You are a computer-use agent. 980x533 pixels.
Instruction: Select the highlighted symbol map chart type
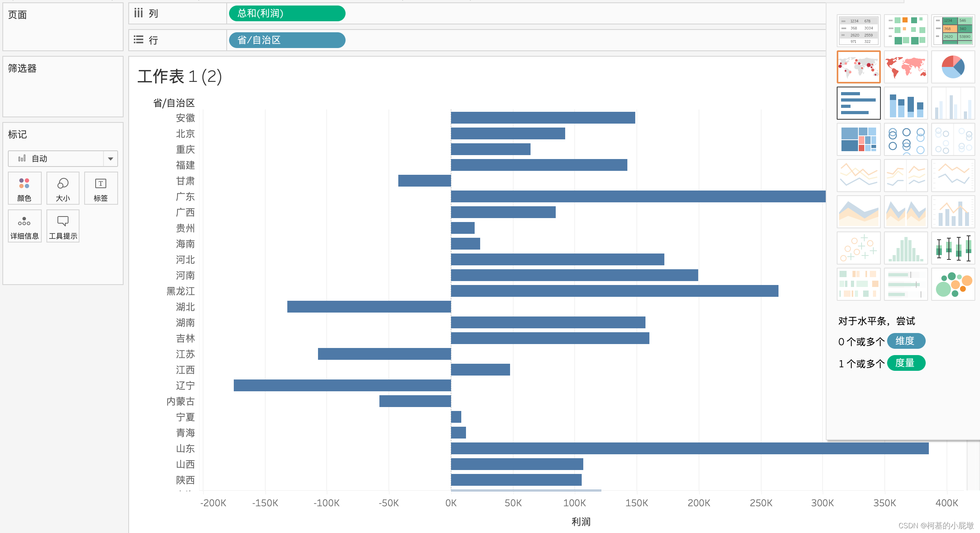coord(858,67)
